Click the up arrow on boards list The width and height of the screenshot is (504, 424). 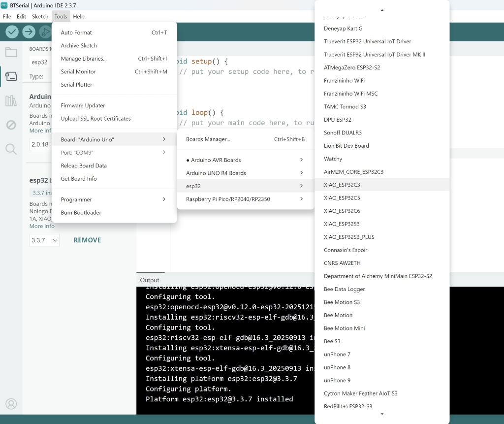[382, 10]
